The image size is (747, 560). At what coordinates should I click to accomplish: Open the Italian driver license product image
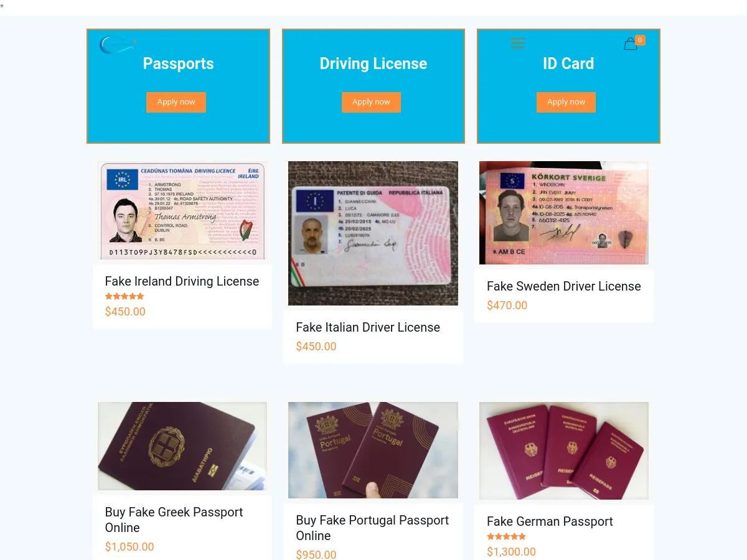(373, 233)
